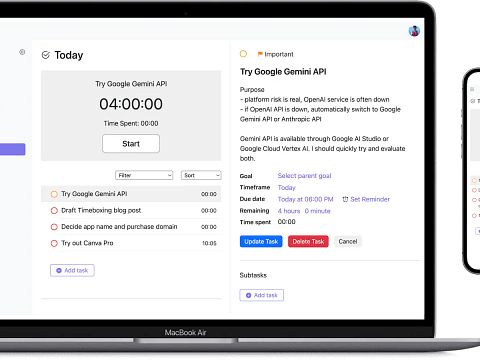The height and width of the screenshot is (360, 480).
Task: Complete the Try out Canva Pro task
Action: tap(54, 243)
